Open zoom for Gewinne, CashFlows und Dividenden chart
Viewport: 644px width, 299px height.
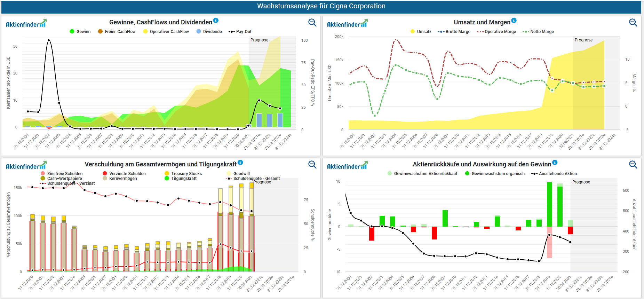(x=312, y=23)
